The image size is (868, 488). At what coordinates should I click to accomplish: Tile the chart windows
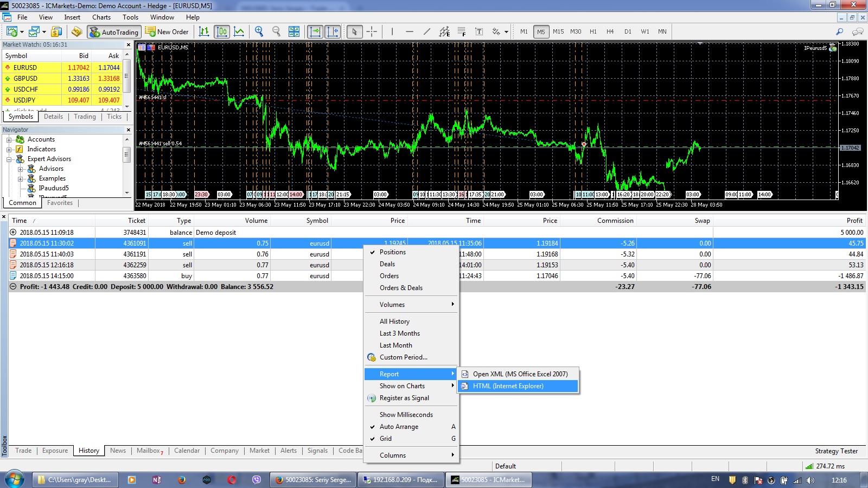click(x=294, y=31)
